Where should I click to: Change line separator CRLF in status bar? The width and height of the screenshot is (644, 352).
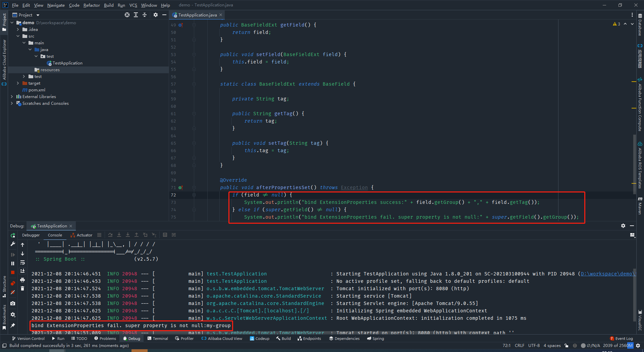[520, 346]
